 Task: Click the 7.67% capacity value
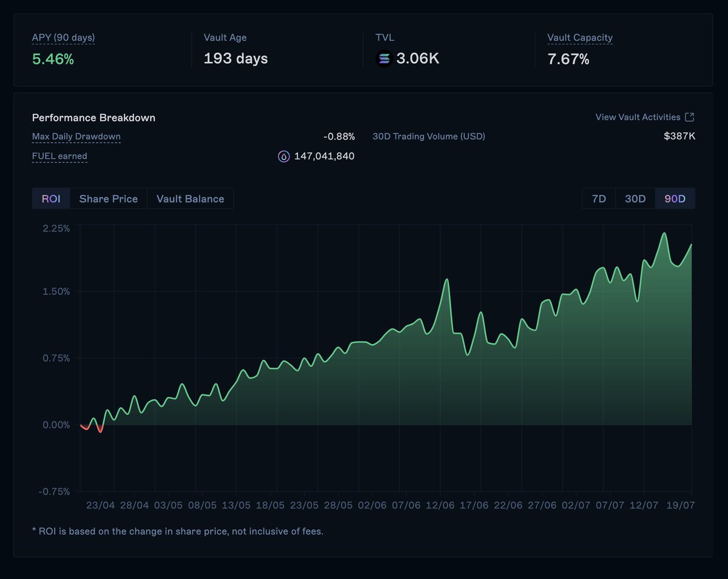coord(568,59)
